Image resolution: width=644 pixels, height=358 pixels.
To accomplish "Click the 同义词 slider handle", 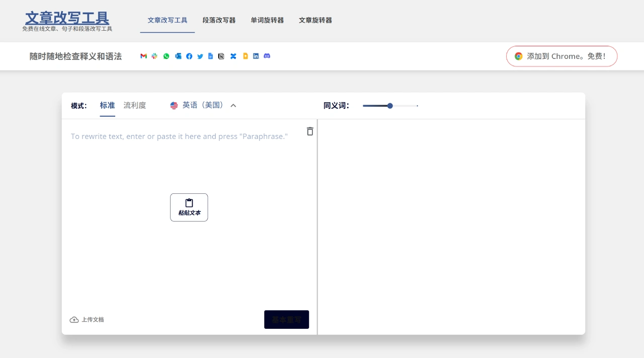I will point(390,106).
